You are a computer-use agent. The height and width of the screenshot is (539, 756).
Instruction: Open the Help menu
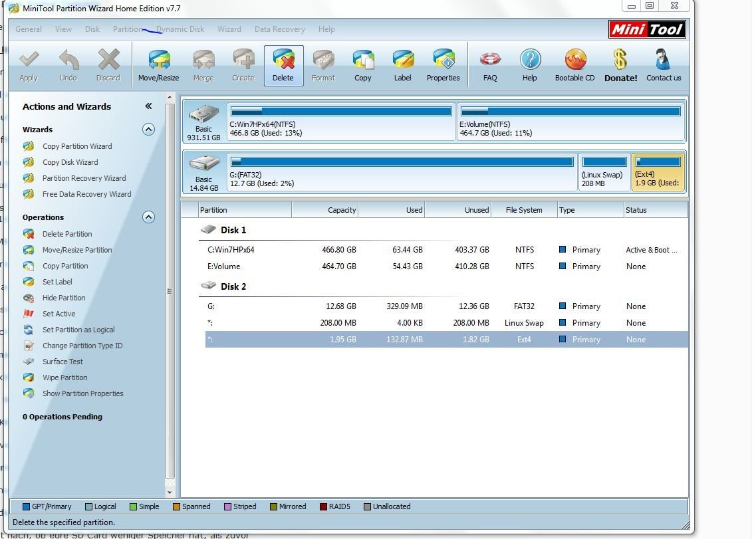tap(326, 29)
